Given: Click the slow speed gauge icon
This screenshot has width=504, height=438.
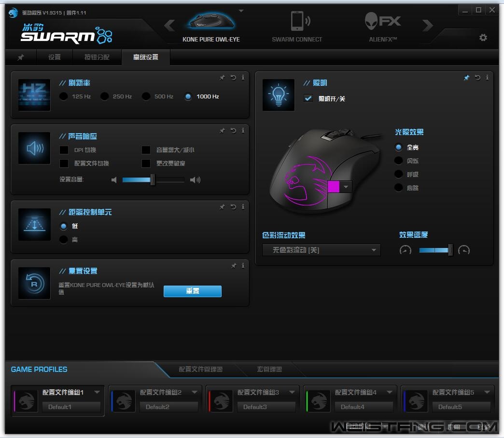Looking at the screenshot, I should pyautogui.click(x=406, y=250).
